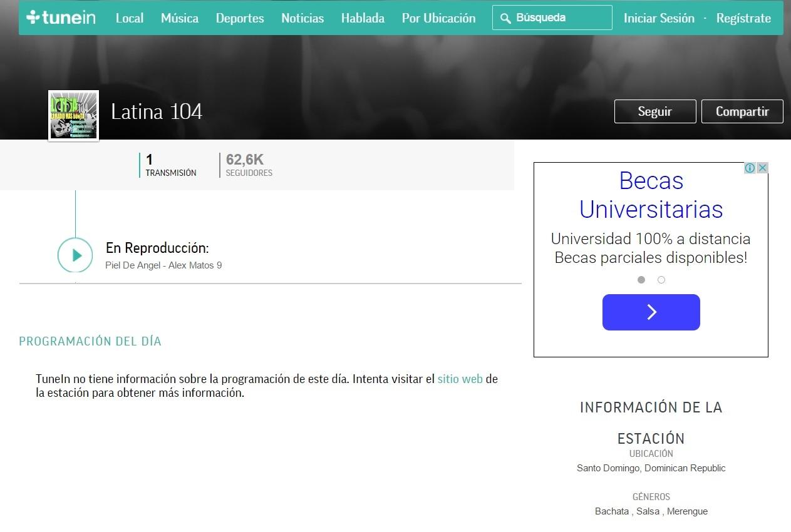This screenshot has height=532, width=791.
Task: Share the station using Compartir button
Action: coord(742,111)
